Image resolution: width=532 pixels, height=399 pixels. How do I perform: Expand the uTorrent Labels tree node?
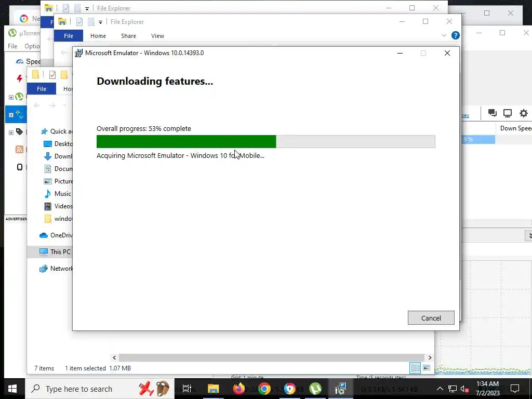click(x=11, y=132)
